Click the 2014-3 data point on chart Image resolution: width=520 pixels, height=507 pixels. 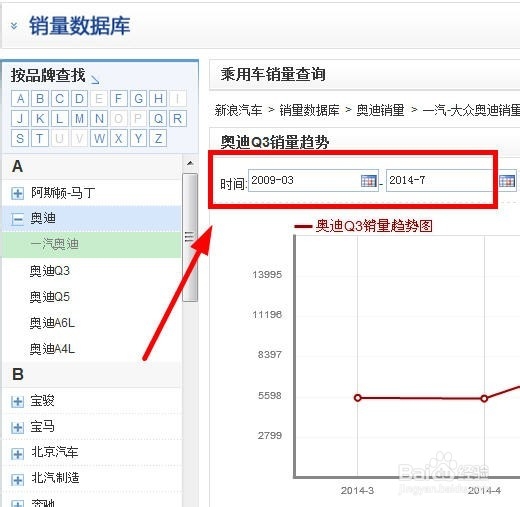[x=358, y=398]
